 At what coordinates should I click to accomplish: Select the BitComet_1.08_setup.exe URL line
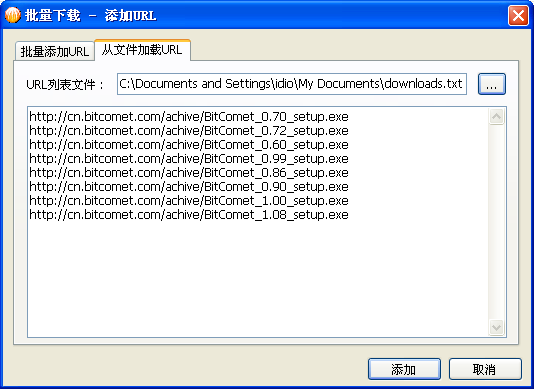[189, 215]
